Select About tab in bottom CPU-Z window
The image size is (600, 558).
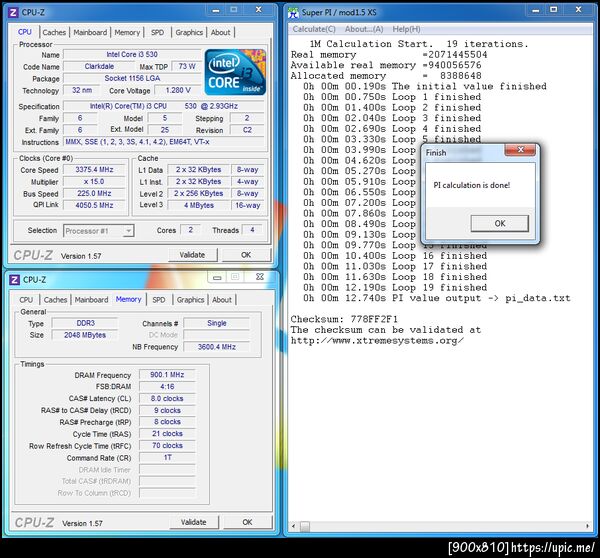coord(222,300)
